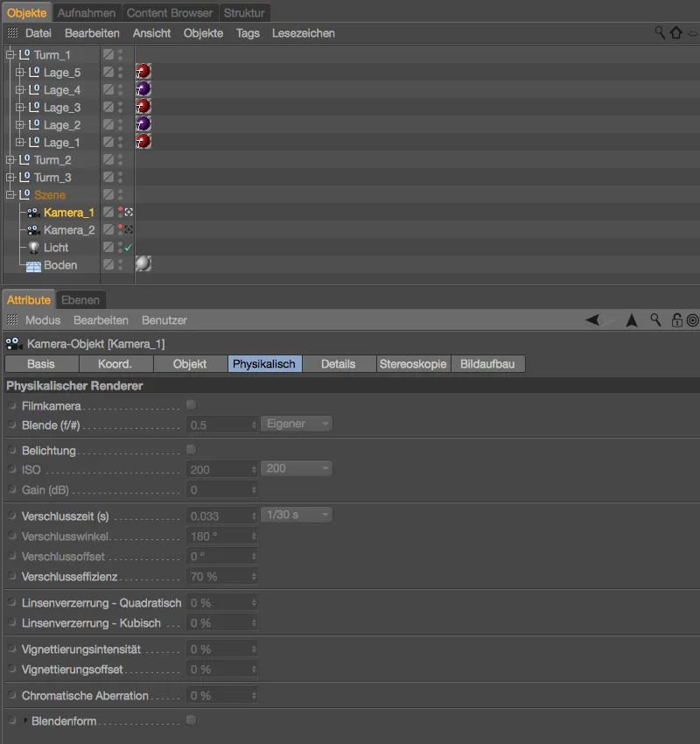Open the Benutzer menu
700x744 pixels.
point(164,320)
